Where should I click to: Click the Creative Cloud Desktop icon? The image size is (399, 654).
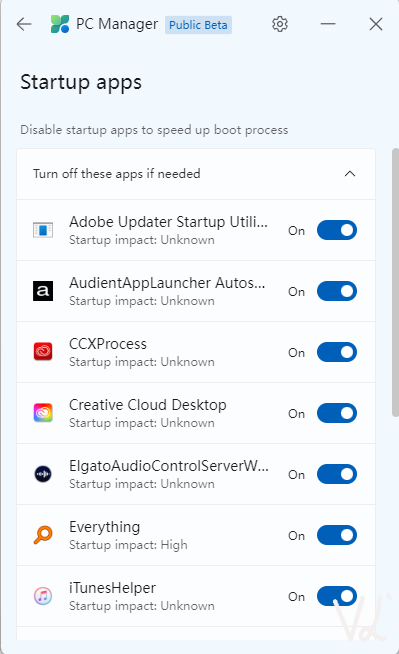(x=43, y=413)
